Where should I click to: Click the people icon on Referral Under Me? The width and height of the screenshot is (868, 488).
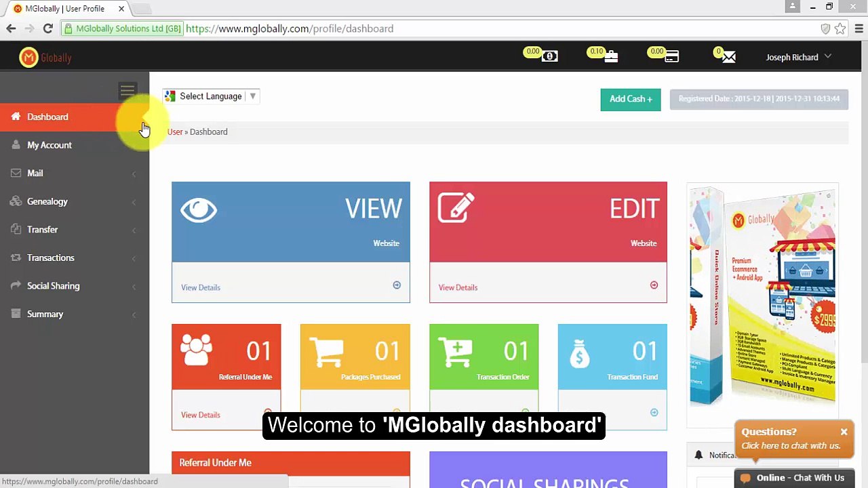click(x=196, y=351)
